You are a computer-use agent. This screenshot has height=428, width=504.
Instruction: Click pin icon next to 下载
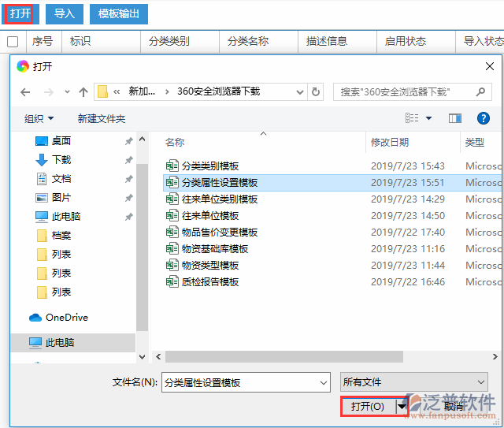click(128, 160)
